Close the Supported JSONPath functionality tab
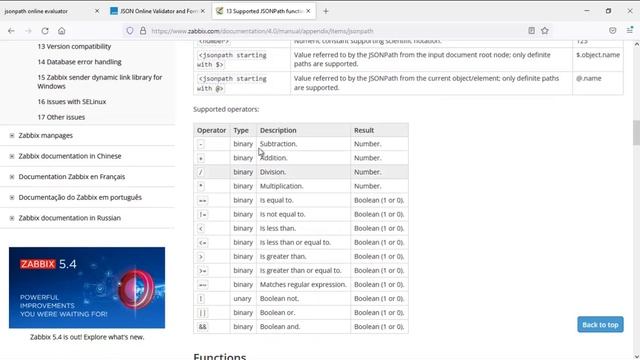Image resolution: width=640 pixels, height=360 pixels. (308, 11)
